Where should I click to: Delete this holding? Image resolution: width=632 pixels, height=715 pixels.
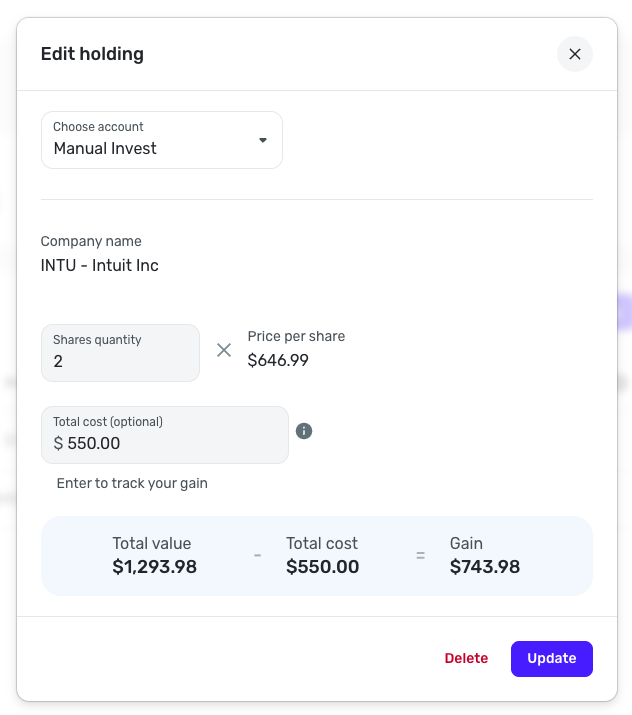466,658
